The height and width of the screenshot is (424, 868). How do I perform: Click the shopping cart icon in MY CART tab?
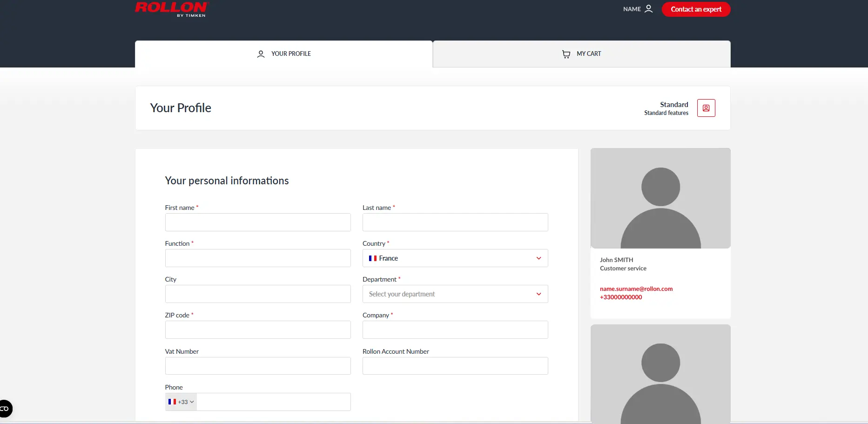[x=566, y=54]
